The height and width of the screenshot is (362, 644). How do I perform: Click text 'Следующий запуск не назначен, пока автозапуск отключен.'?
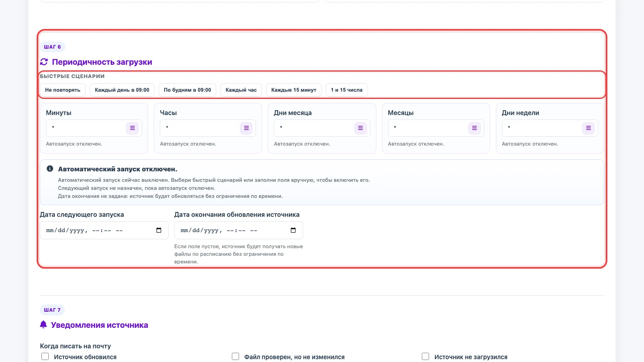[x=136, y=188]
